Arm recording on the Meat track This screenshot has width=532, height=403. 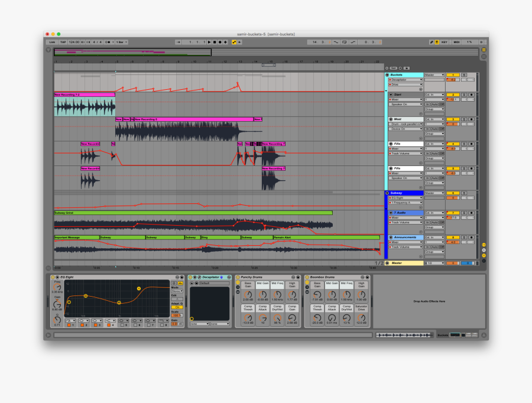point(471,119)
